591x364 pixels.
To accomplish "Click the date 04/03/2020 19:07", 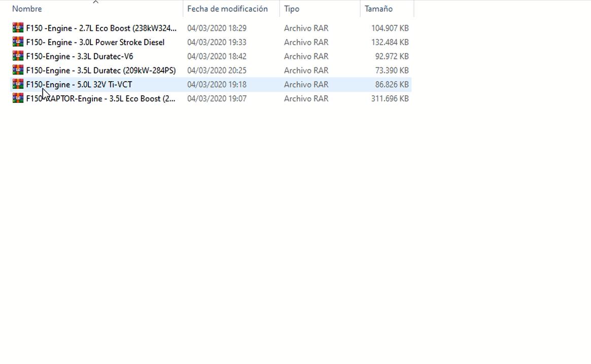I will click(217, 98).
